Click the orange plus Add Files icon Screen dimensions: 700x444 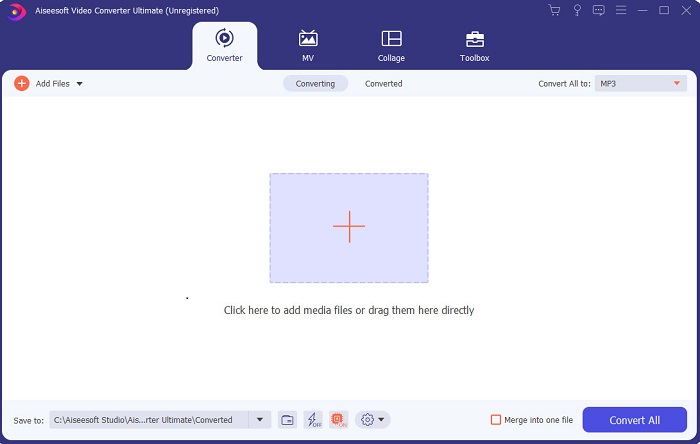(x=21, y=83)
